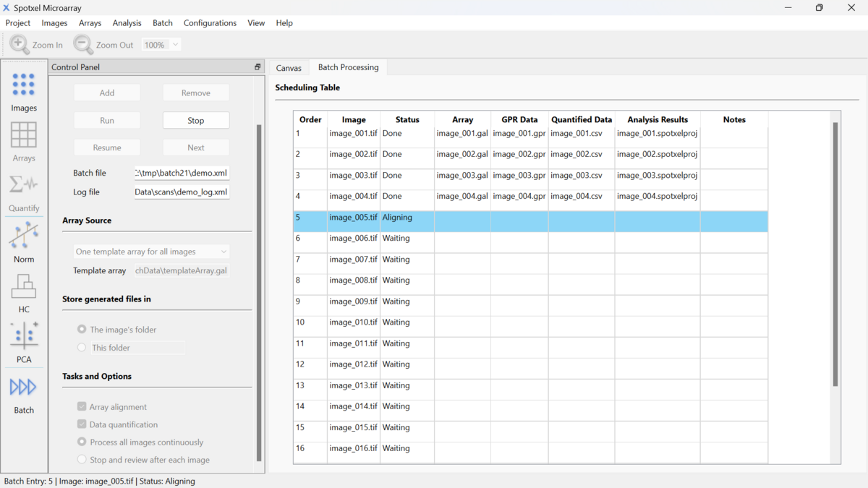Screen dimensions: 868x488
Task: Select the Norm normalization icon
Action: [23, 236]
